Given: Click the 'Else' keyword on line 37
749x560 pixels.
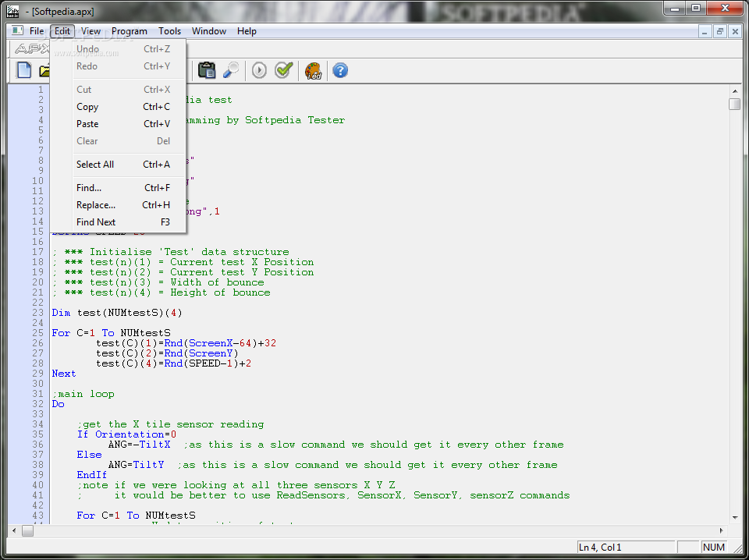Looking at the screenshot, I should click(x=89, y=455).
